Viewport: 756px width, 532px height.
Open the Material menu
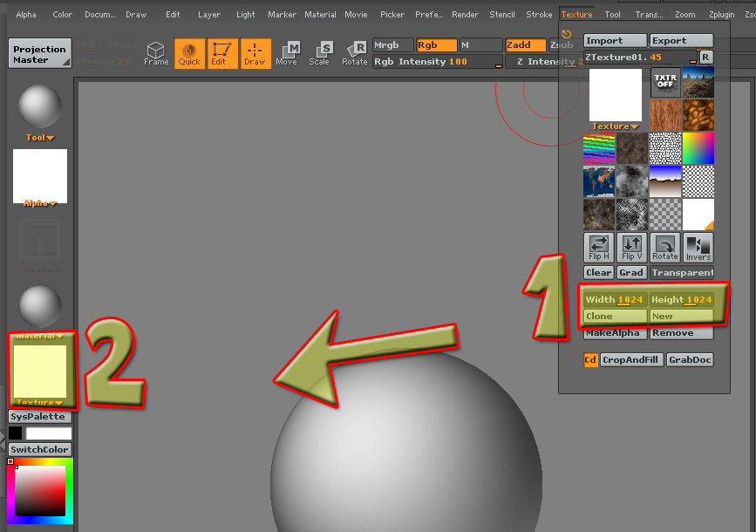pyautogui.click(x=320, y=15)
